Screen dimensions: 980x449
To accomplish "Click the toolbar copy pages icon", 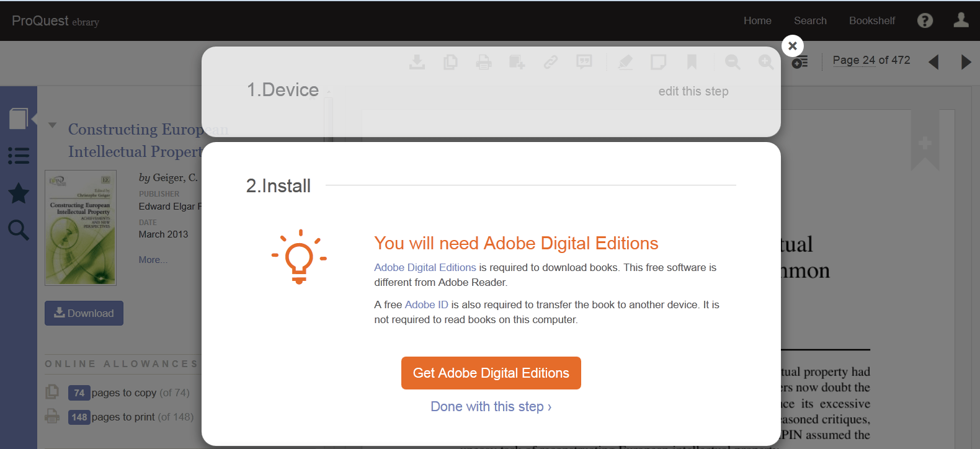I will (x=450, y=61).
